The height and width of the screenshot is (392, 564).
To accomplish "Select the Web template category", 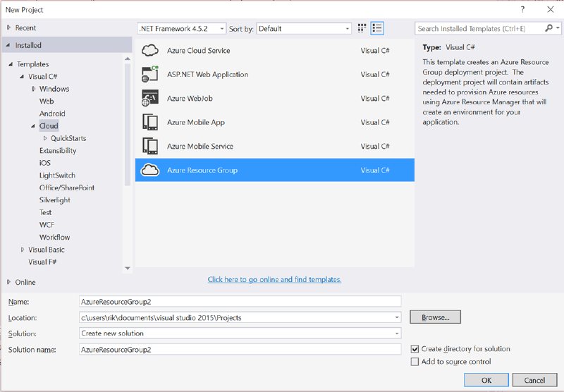I will tap(47, 101).
